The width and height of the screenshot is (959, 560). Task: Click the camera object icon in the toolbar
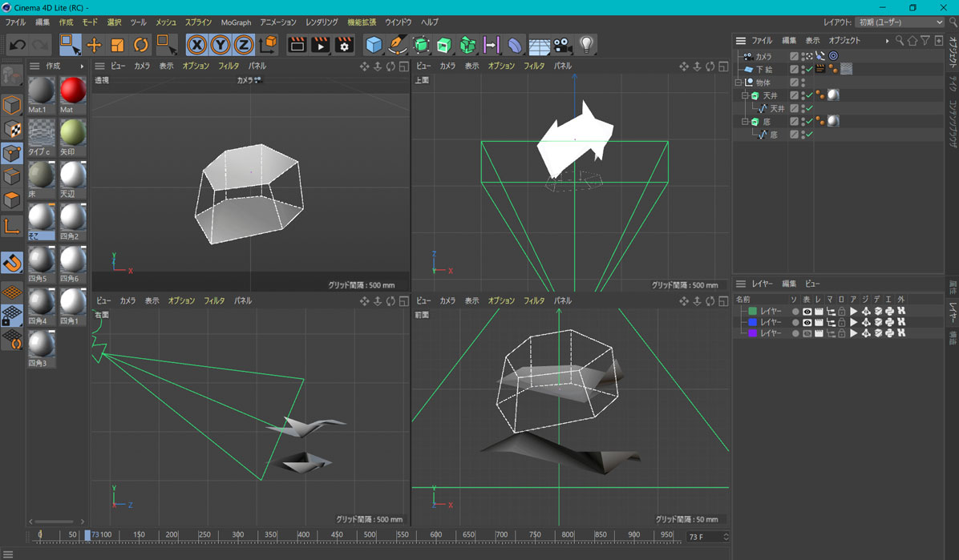pos(562,46)
